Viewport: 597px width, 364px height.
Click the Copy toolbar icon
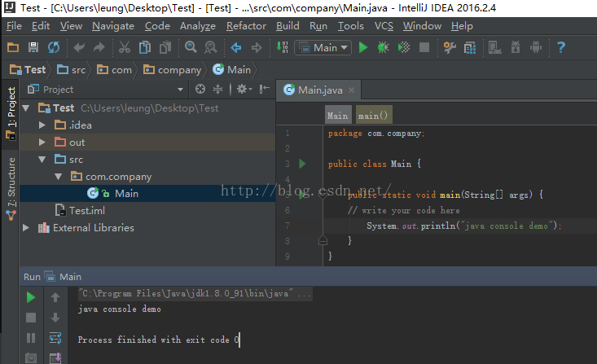[x=145, y=47]
